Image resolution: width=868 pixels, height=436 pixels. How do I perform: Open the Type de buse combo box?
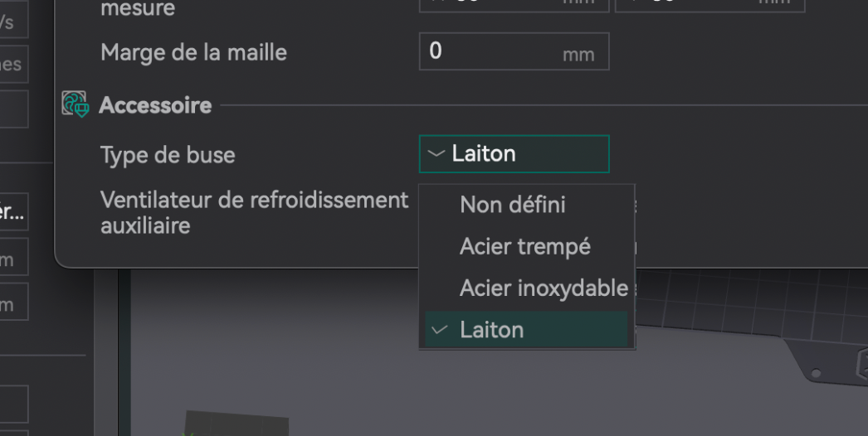[x=514, y=154]
